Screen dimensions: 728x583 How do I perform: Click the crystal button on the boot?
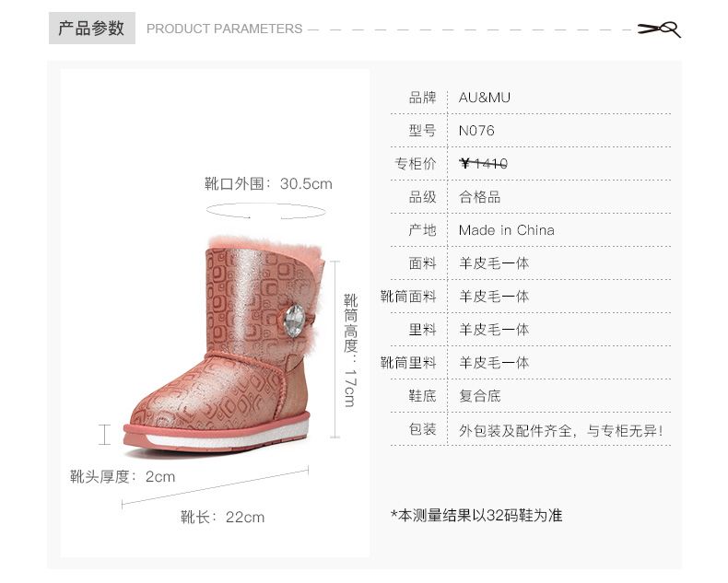pos(294,320)
